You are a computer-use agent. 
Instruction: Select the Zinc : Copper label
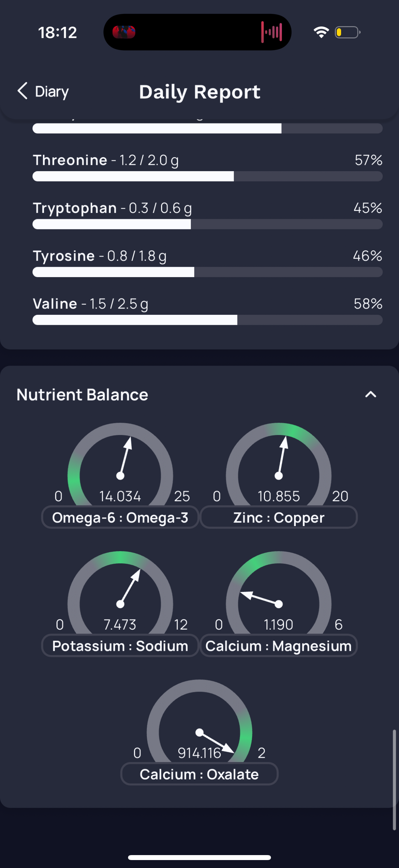coord(279,517)
